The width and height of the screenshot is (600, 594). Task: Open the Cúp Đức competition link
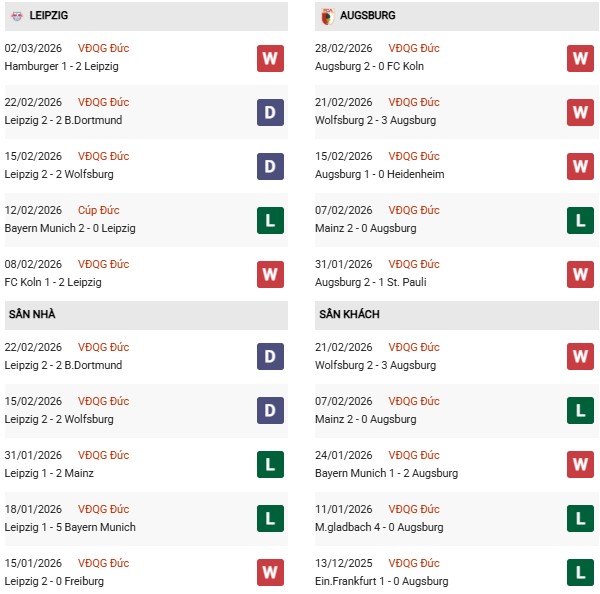[x=98, y=210]
